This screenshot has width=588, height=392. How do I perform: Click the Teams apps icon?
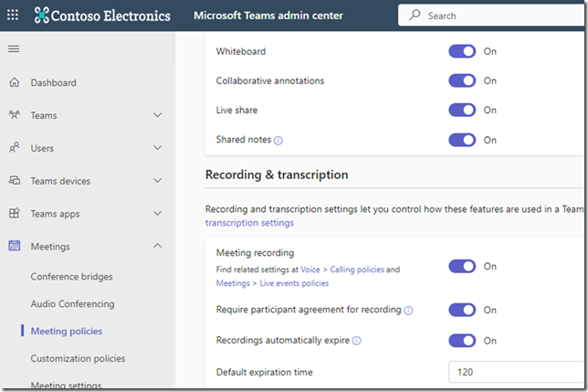[x=15, y=213]
